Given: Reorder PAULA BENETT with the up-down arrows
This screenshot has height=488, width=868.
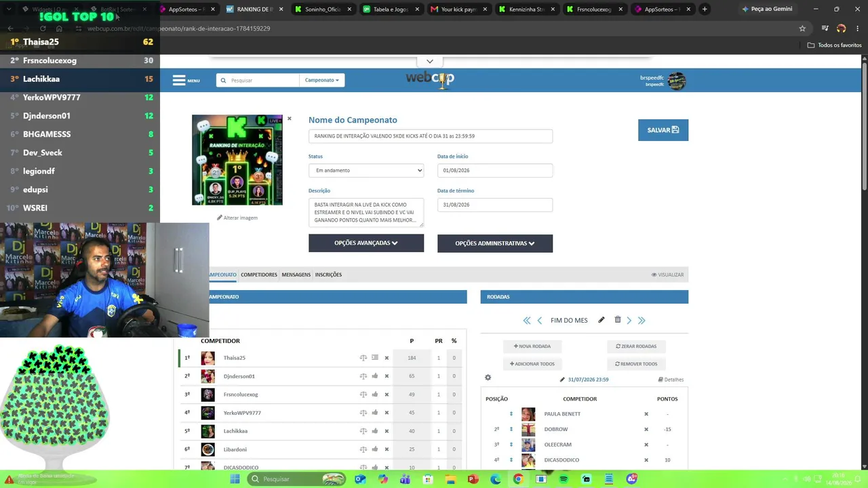Looking at the screenshot, I should pyautogui.click(x=511, y=414).
